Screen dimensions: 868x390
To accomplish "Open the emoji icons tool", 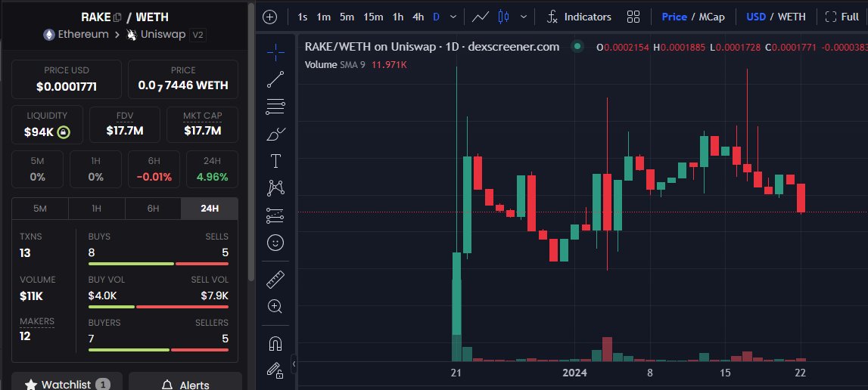I will click(275, 243).
